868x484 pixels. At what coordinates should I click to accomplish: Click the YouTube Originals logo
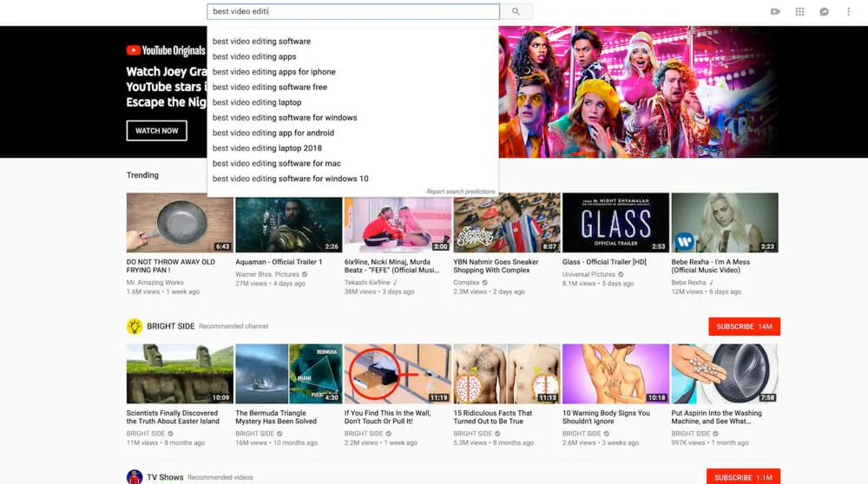[166, 51]
